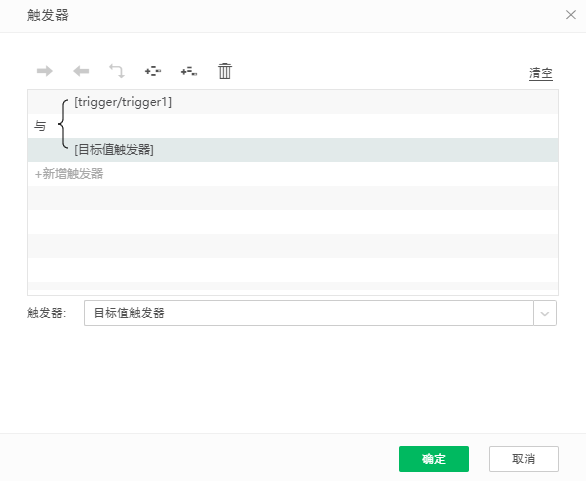Screen dimensions: 586x481
Task: Delete selected trigger with trash icon
Action: [225, 71]
